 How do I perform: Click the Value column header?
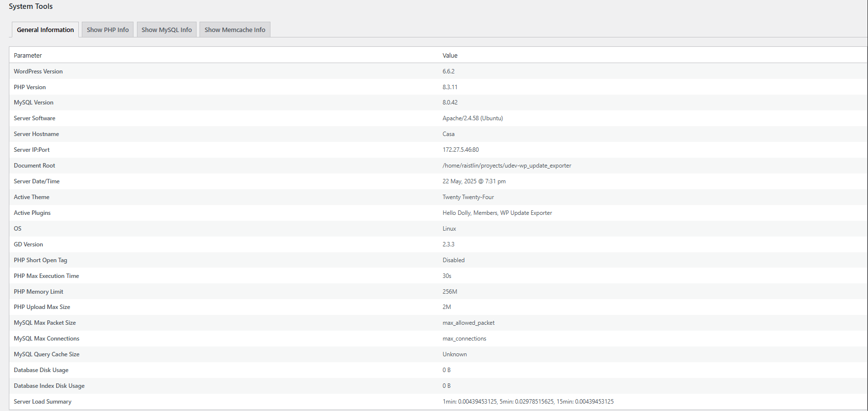click(450, 56)
